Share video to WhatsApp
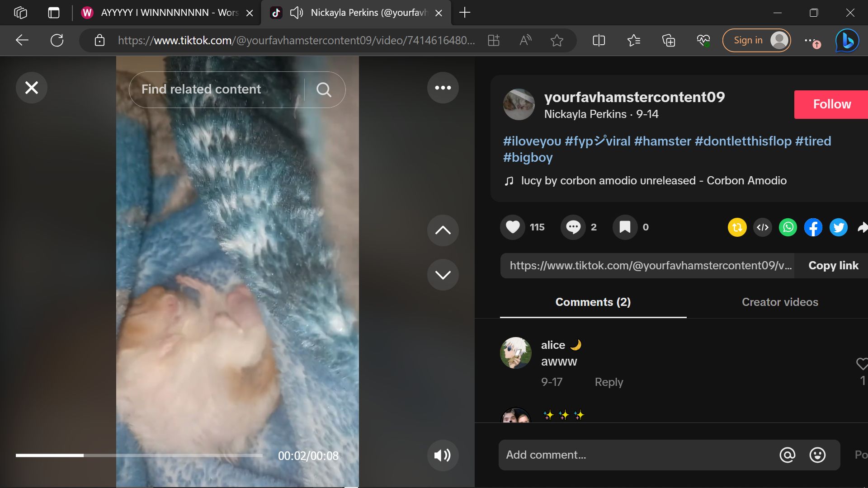 tap(788, 227)
